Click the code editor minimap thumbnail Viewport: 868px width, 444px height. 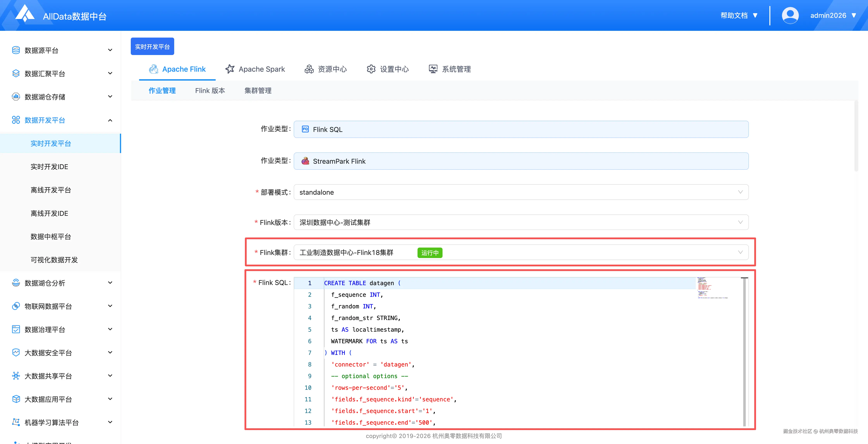(712, 288)
